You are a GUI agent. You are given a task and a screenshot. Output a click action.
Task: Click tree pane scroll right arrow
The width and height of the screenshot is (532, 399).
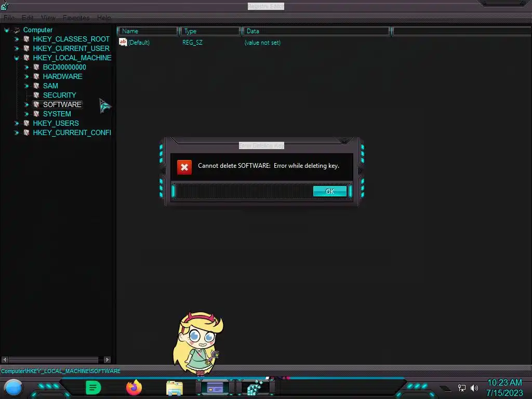coord(107,360)
